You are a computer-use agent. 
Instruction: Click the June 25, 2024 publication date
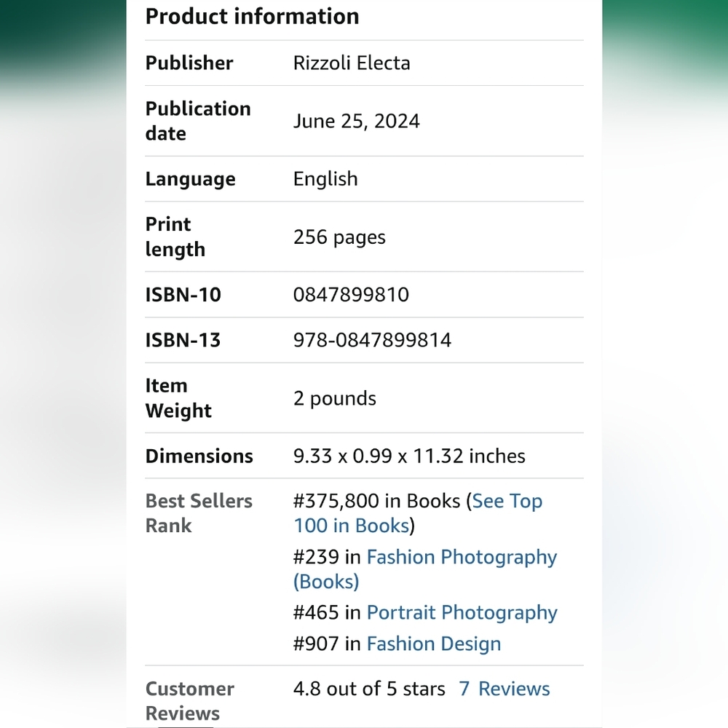click(357, 121)
